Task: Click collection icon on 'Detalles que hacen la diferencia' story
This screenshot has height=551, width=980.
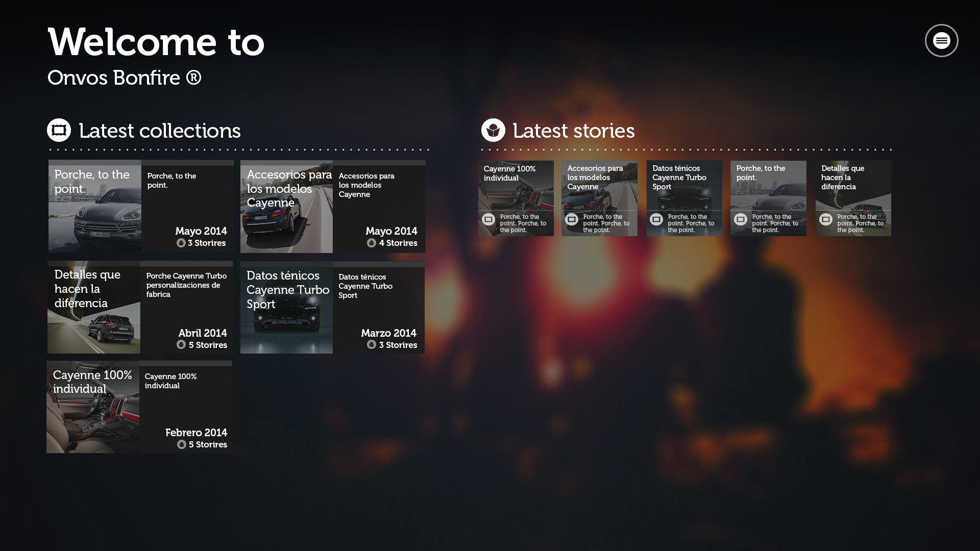Action: click(x=826, y=219)
